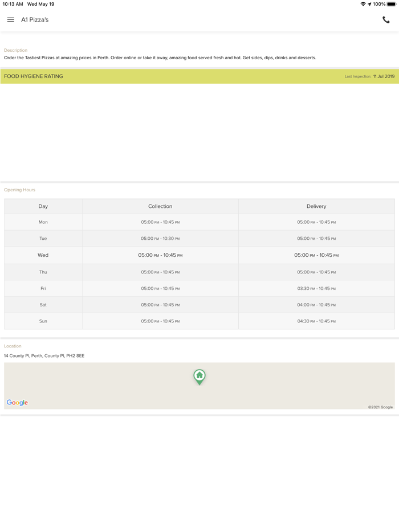Tap the Sun row day cell
This screenshot has height=532, width=399.
[43, 321]
